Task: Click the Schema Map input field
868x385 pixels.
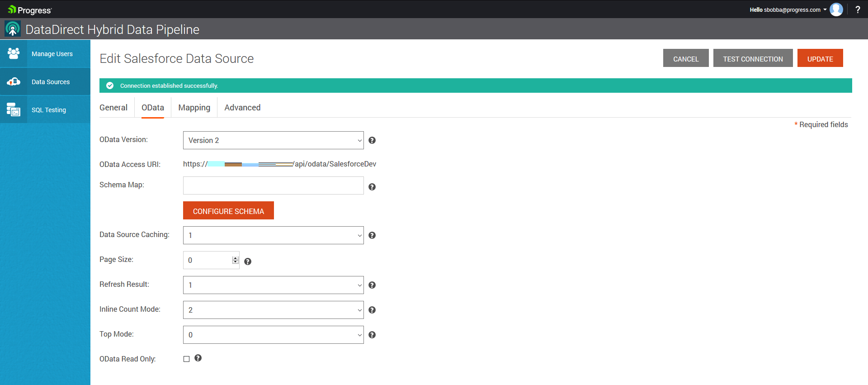Action: coord(274,185)
